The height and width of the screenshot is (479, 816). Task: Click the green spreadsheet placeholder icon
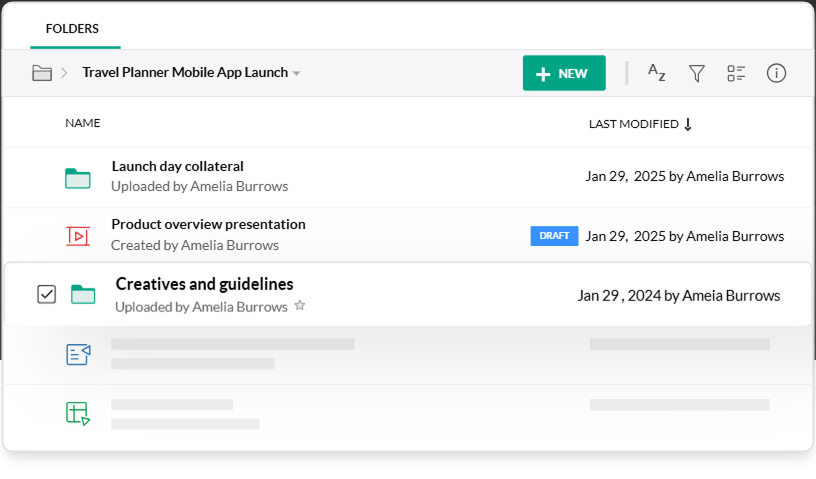tap(78, 413)
